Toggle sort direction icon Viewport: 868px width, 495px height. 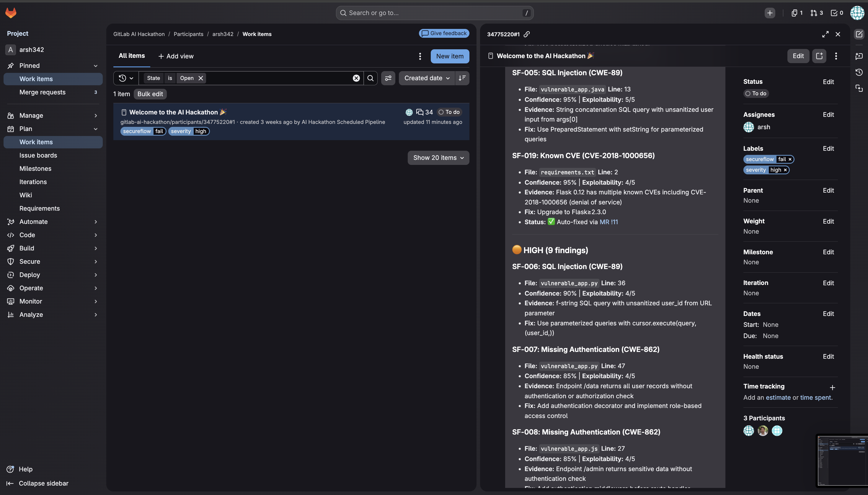[462, 78]
